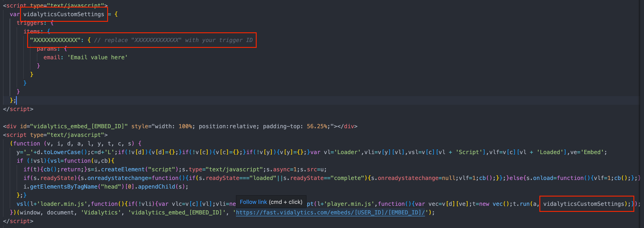644x228 pixels.
Task: Click the "XXXXXXXXXXXXX" trigger ID key
Action: 55,40
